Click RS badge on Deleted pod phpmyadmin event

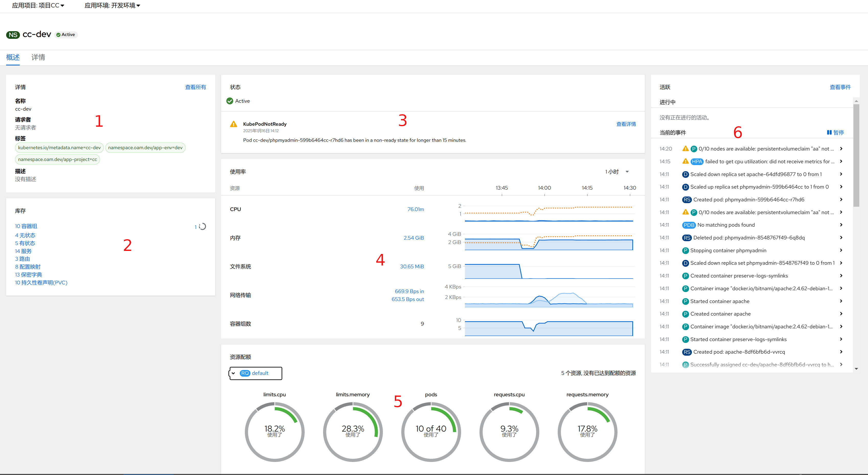(x=687, y=238)
